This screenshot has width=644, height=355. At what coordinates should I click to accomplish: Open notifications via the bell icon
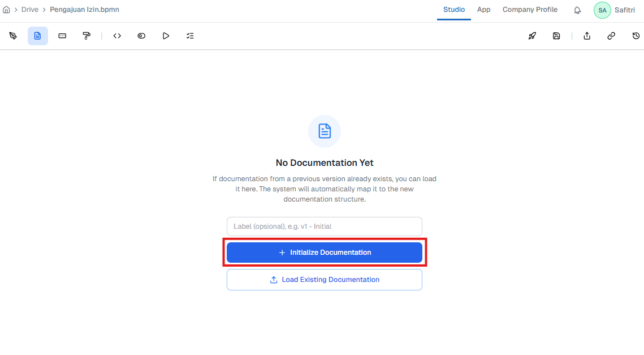[x=577, y=10]
